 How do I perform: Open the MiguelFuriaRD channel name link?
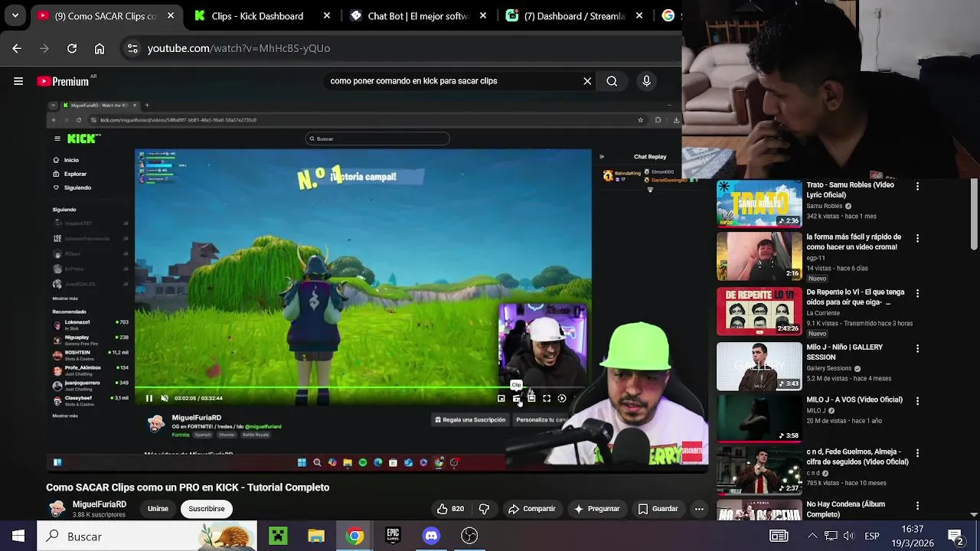click(100, 504)
